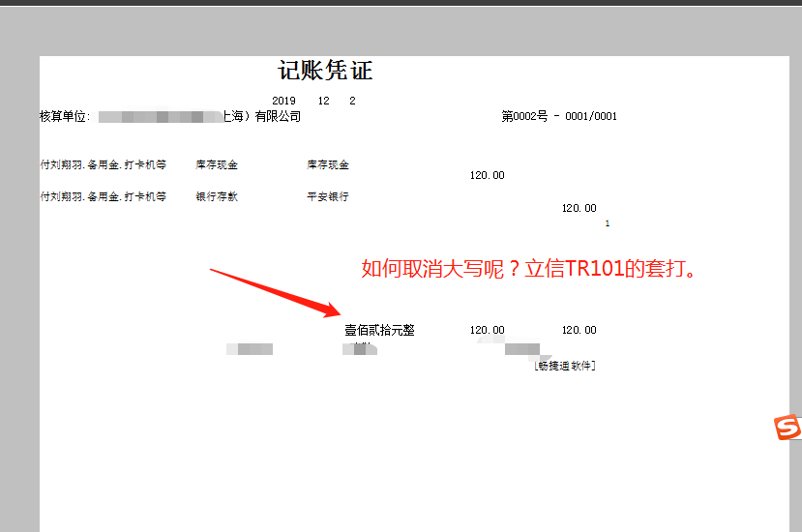Click the year value 2019

pos(283,101)
